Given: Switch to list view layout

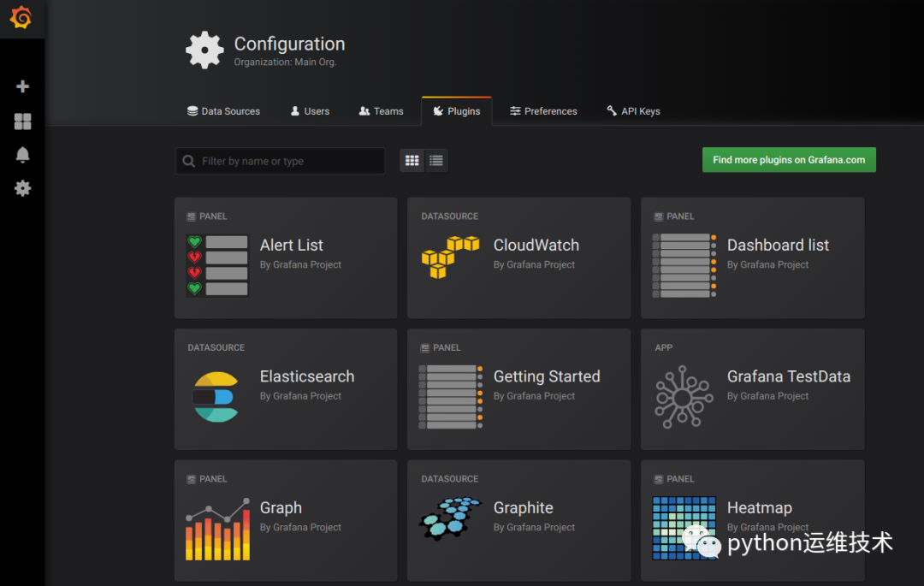Looking at the screenshot, I should coord(436,160).
